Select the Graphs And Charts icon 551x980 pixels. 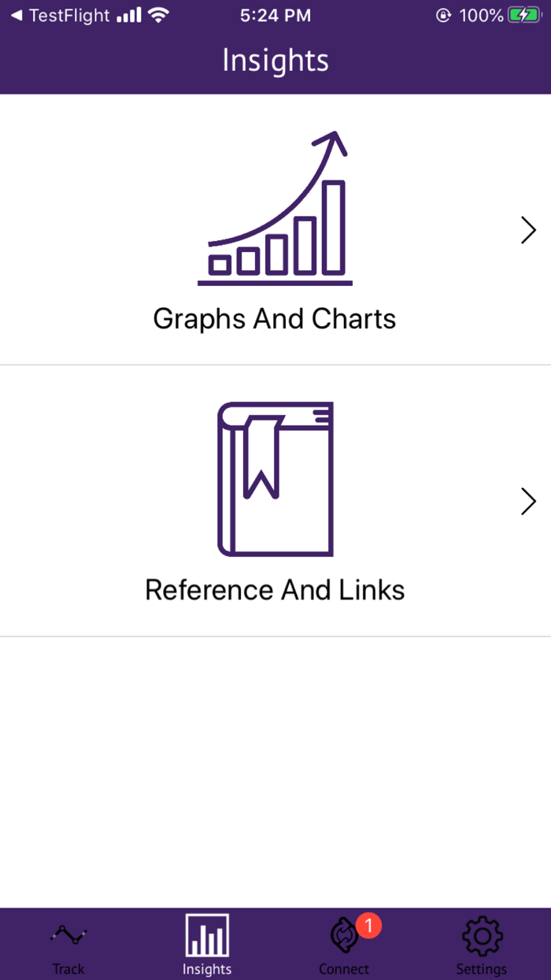[x=275, y=205]
